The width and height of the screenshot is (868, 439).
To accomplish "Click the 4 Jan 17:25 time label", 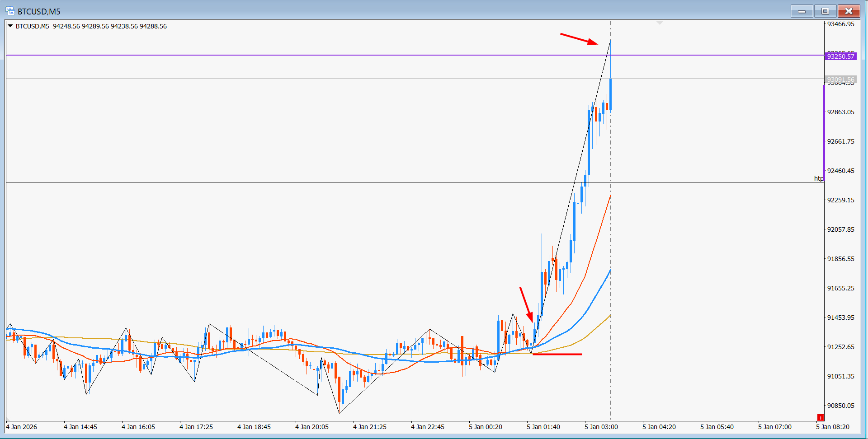I will click(x=196, y=427).
